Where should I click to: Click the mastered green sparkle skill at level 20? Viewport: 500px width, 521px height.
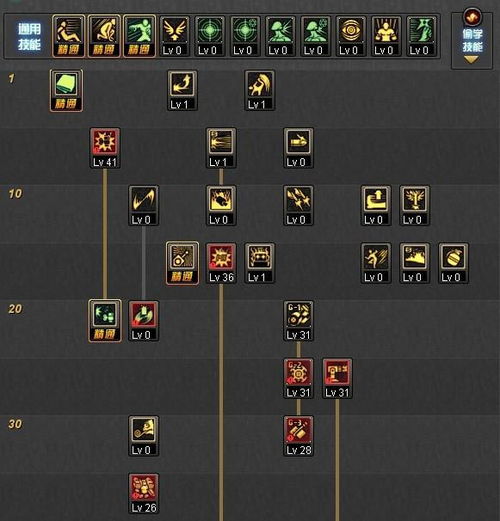tap(105, 321)
